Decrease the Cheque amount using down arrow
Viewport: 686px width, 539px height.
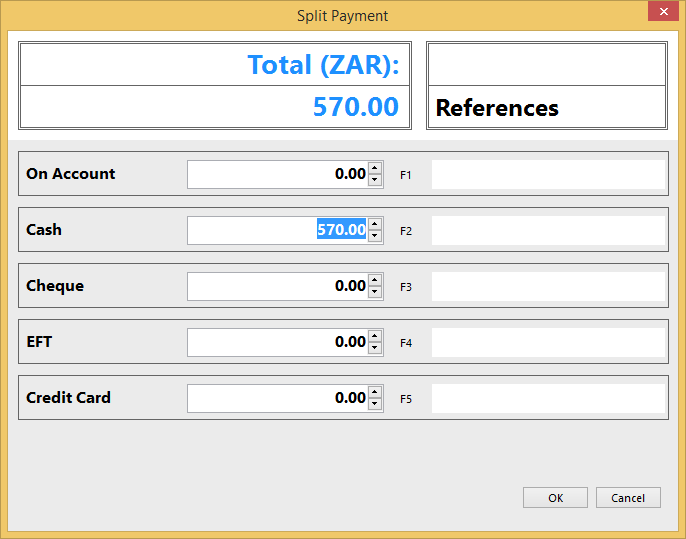pos(375,292)
